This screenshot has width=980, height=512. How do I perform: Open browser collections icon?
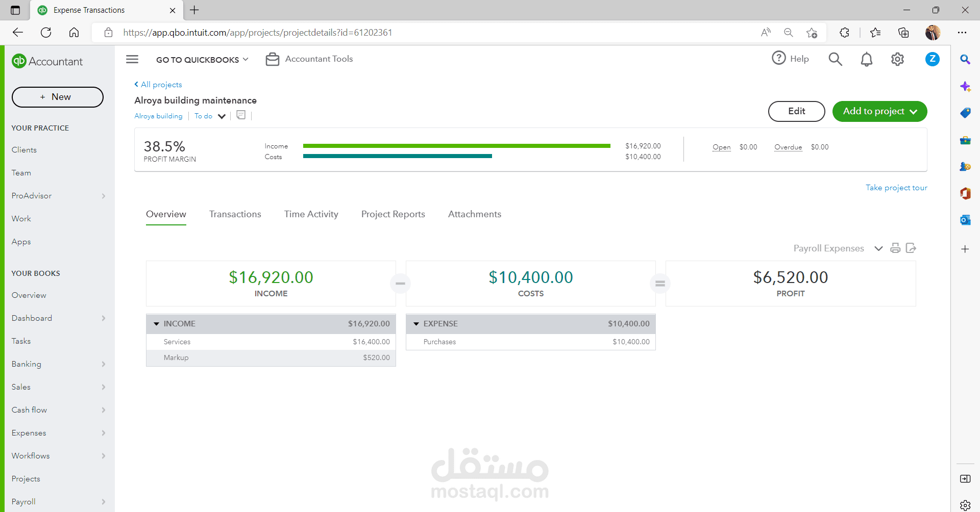point(903,33)
